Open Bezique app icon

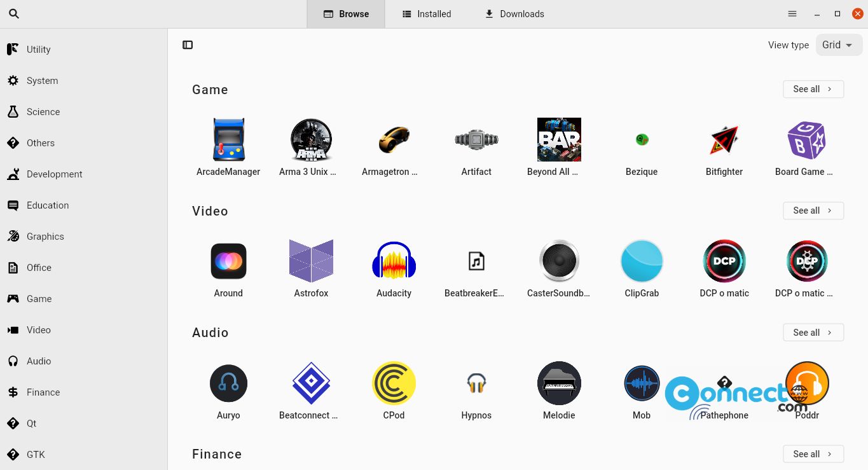[x=642, y=139]
